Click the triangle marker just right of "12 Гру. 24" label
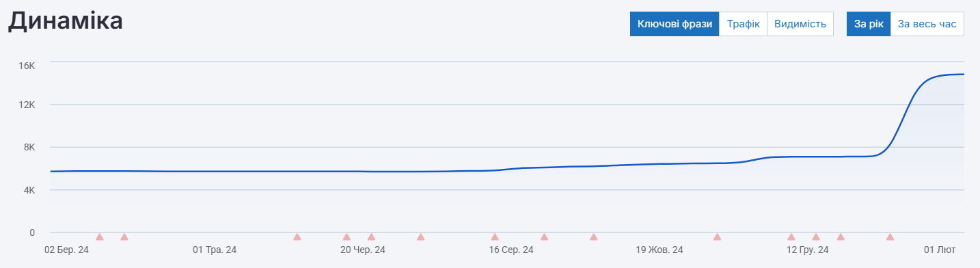The image size is (980, 268). (x=841, y=237)
